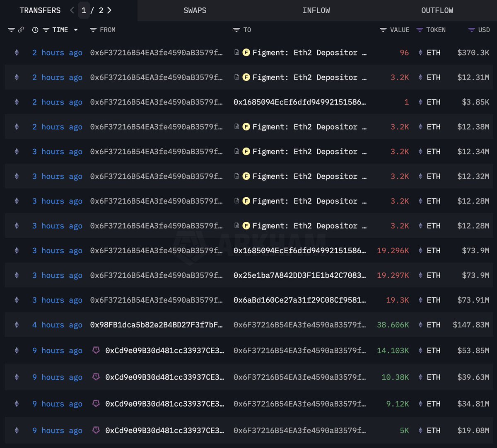Click USD amount $370.3K
This screenshot has width=497, height=448.
point(473,53)
